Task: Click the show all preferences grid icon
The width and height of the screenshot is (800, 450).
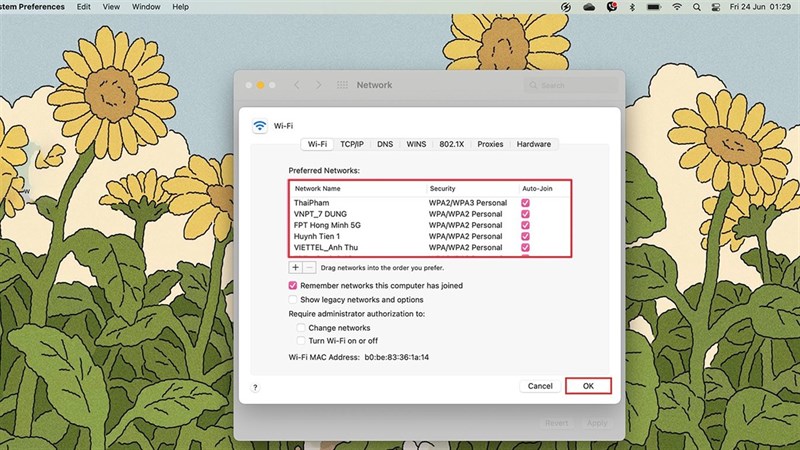Action: tap(342, 86)
